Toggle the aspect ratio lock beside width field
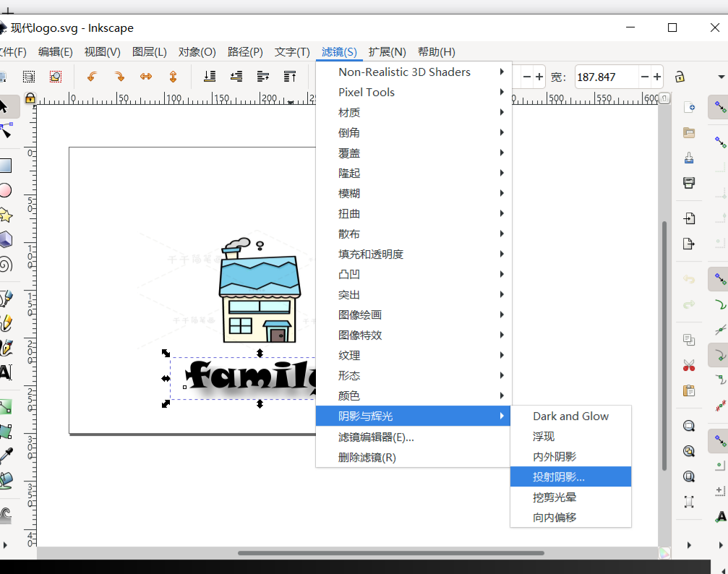The image size is (728, 574). pyautogui.click(x=680, y=78)
